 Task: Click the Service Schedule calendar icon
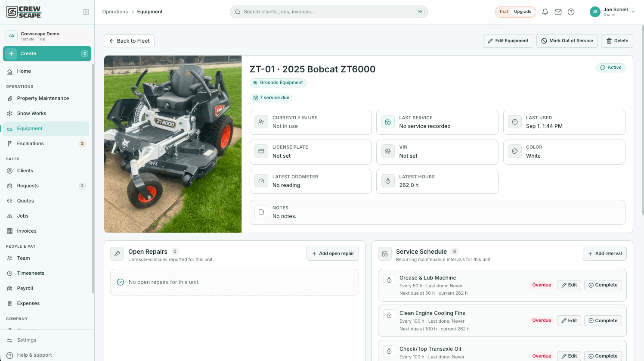[x=385, y=254]
